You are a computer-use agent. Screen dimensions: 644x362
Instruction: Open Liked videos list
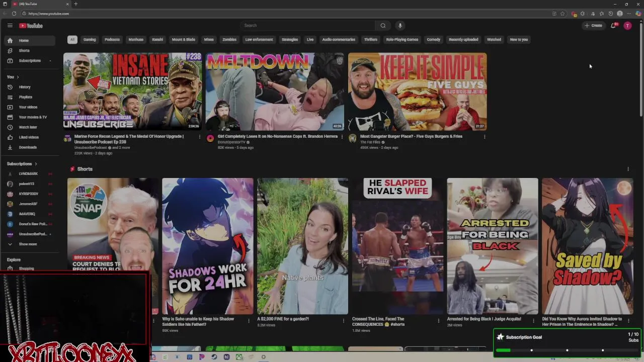coord(30,137)
